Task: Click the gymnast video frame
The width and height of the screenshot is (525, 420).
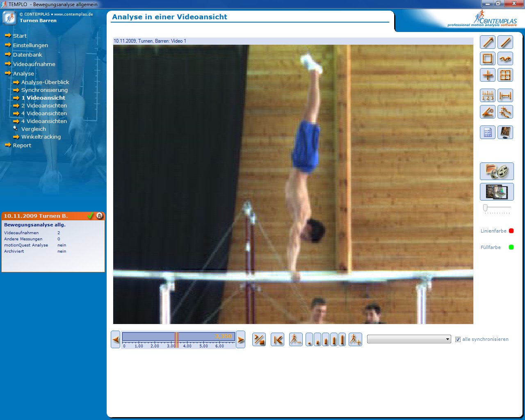Action: 293,184
